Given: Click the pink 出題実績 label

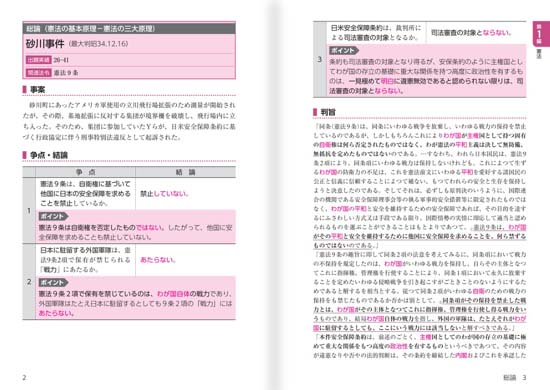Looking at the screenshot, I should [x=39, y=60].
